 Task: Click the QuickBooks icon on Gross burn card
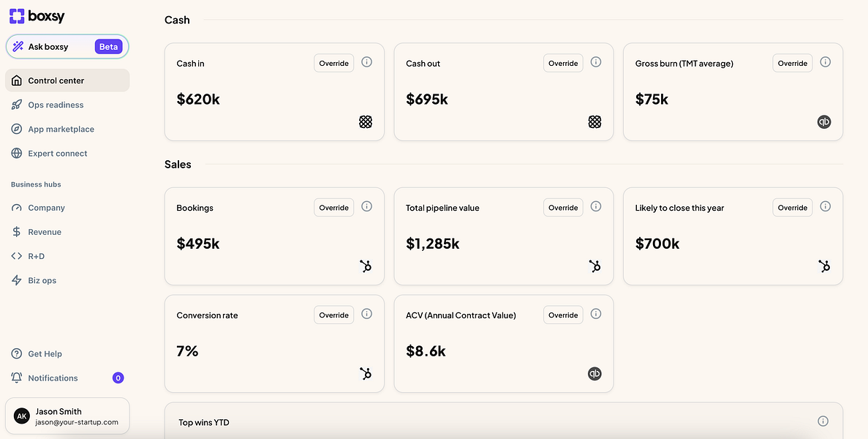(x=824, y=122)
